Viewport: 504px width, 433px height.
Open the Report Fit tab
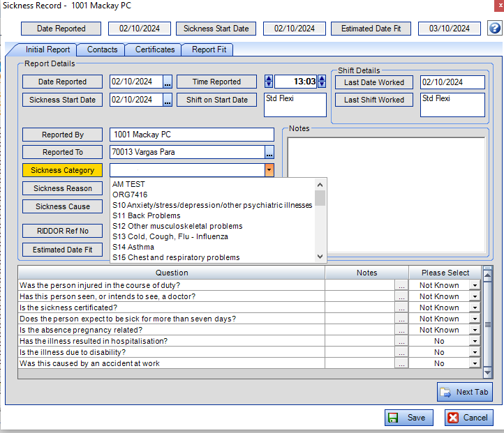(x=208, y=50)
